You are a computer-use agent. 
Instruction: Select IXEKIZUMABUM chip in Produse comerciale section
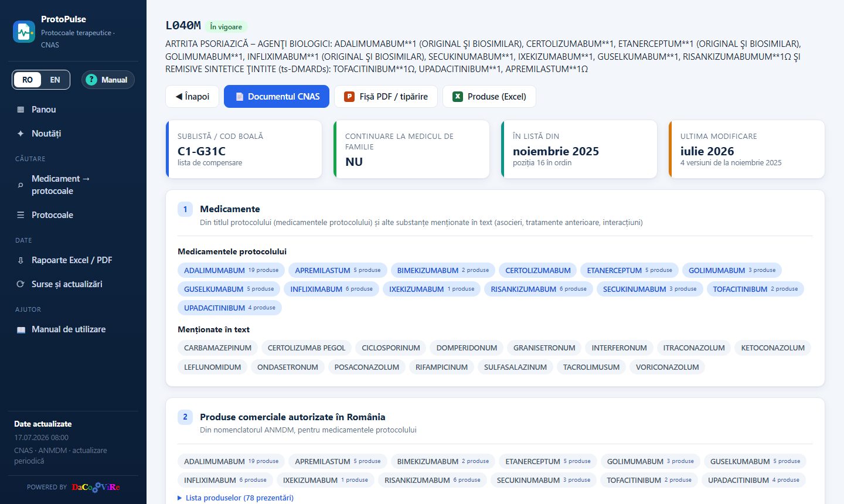(325, 480)
